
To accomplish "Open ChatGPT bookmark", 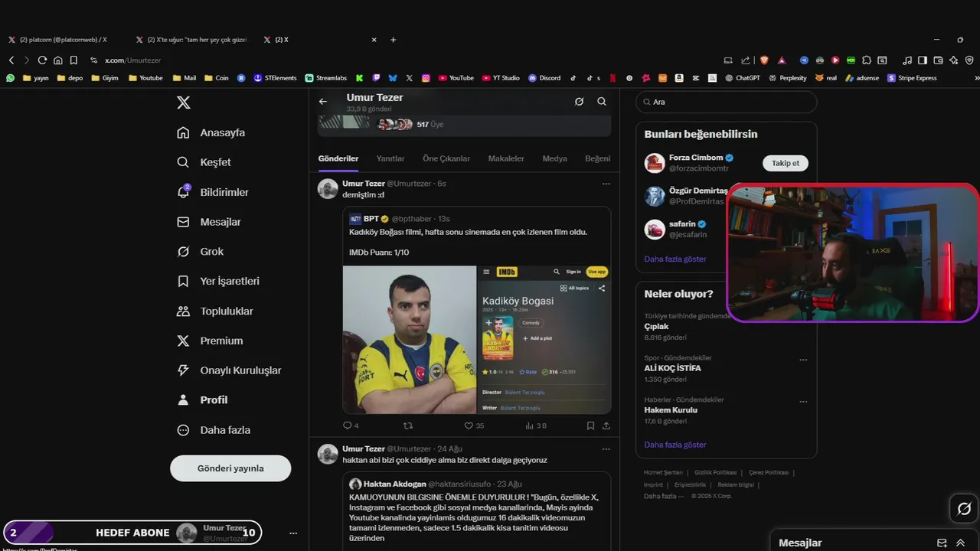I will coord(743,78).
